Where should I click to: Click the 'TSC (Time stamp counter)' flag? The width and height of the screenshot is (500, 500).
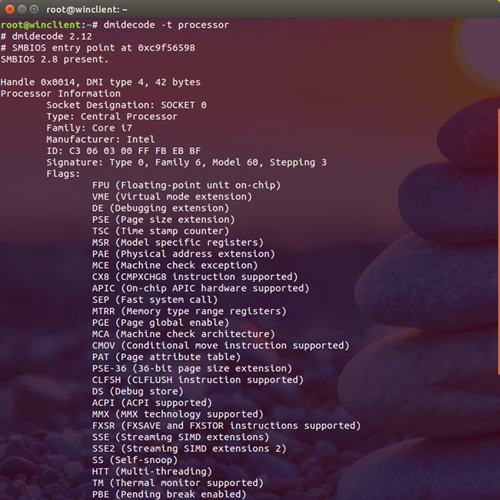[161, 231]
